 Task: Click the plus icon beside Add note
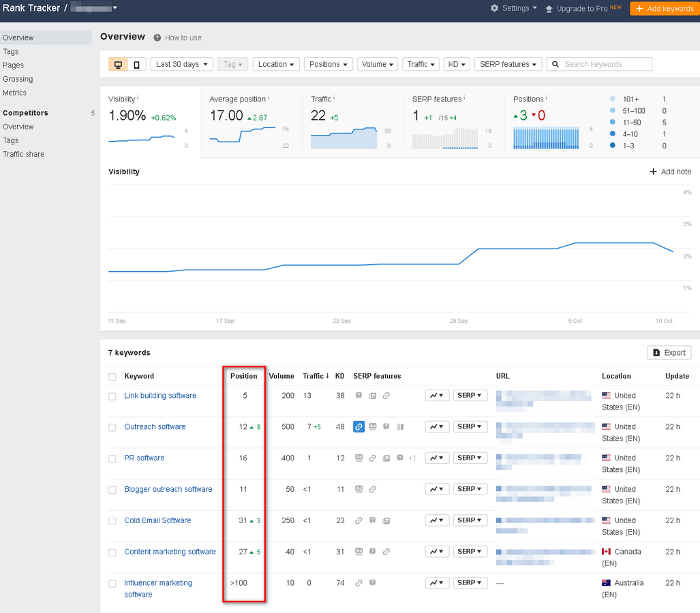tap(653, 172)
